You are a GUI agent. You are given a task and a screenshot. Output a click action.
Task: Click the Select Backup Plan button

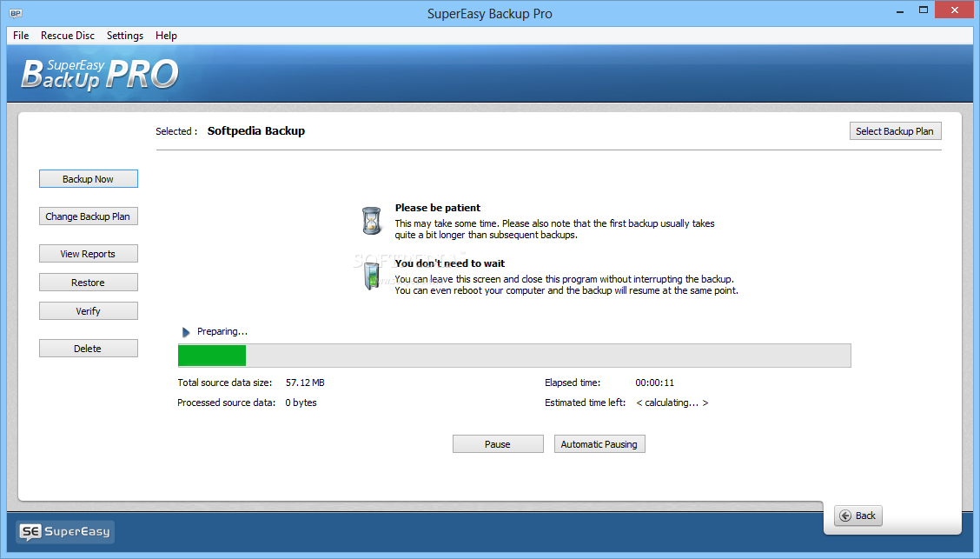[895, 131]
